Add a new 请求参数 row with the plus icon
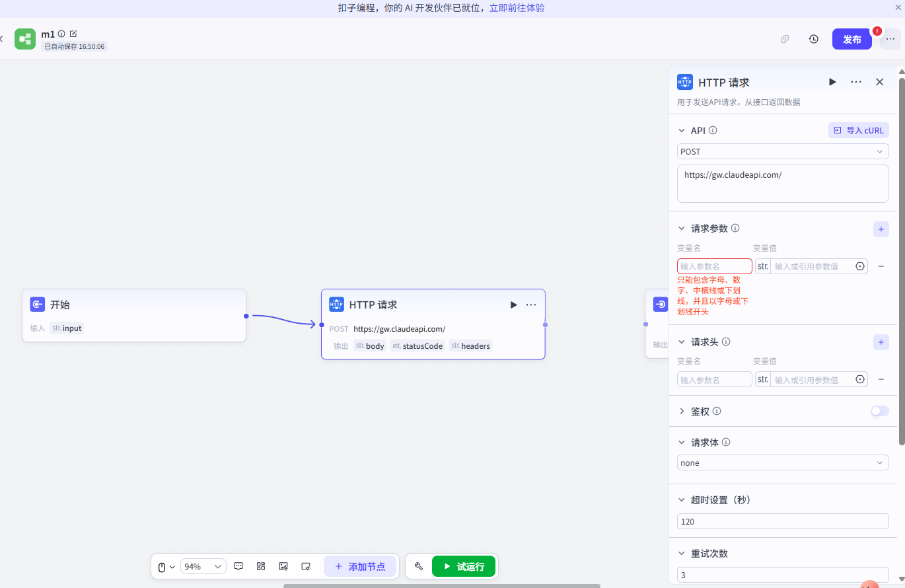 (x=881, y=229)
